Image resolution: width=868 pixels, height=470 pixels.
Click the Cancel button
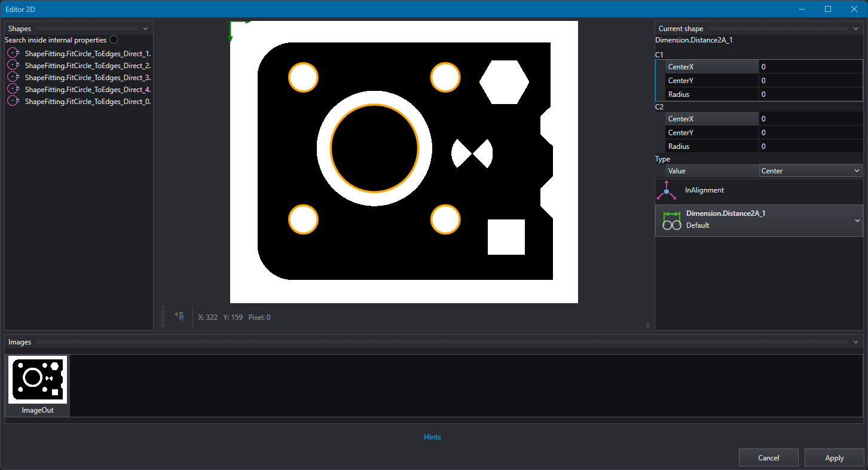click(768, 457)
